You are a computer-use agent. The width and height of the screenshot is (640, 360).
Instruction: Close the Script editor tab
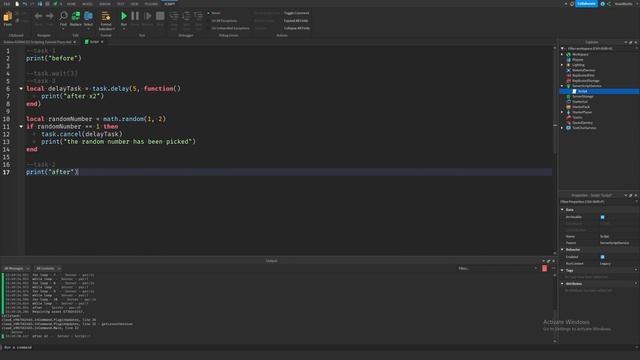click(102, 42)
